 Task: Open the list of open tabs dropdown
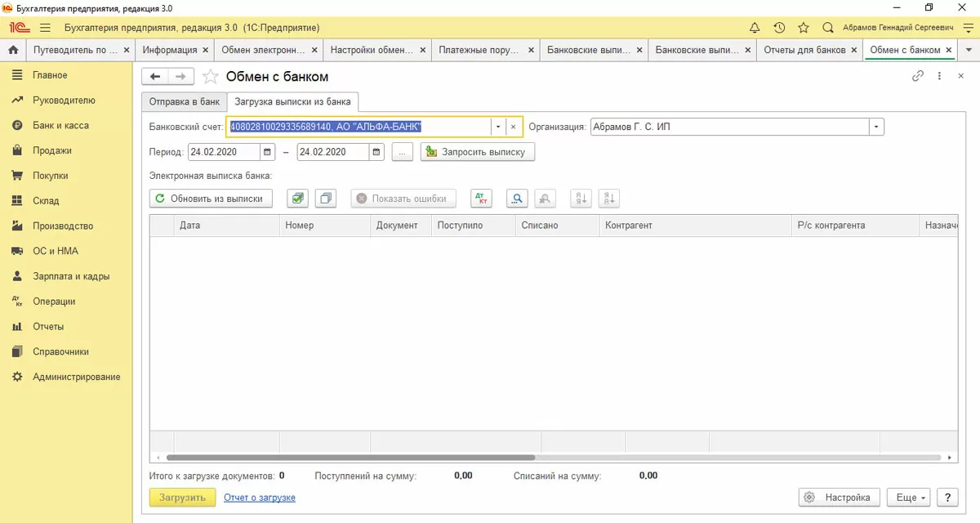pyautogui.click(x=969, y=50)
